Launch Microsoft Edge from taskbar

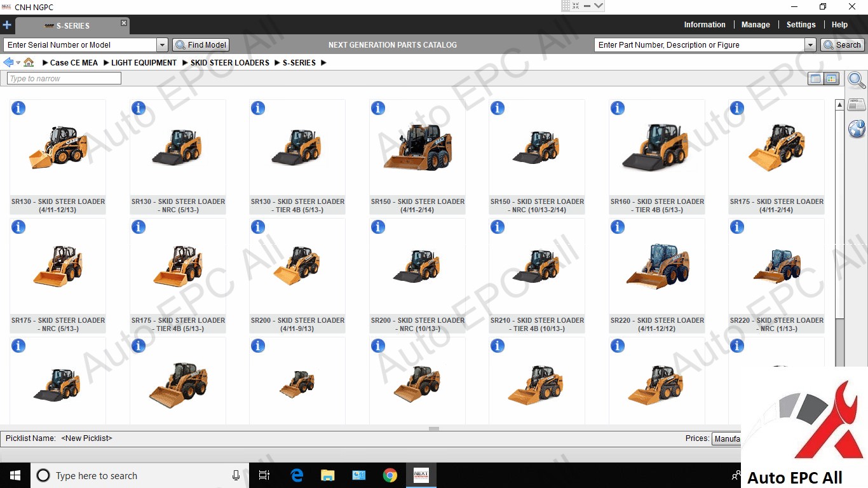[297, 475]
